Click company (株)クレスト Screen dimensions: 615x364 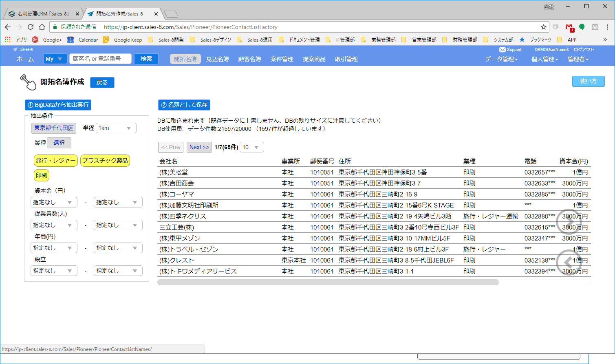pyautogui.click(x=176, y=260)
